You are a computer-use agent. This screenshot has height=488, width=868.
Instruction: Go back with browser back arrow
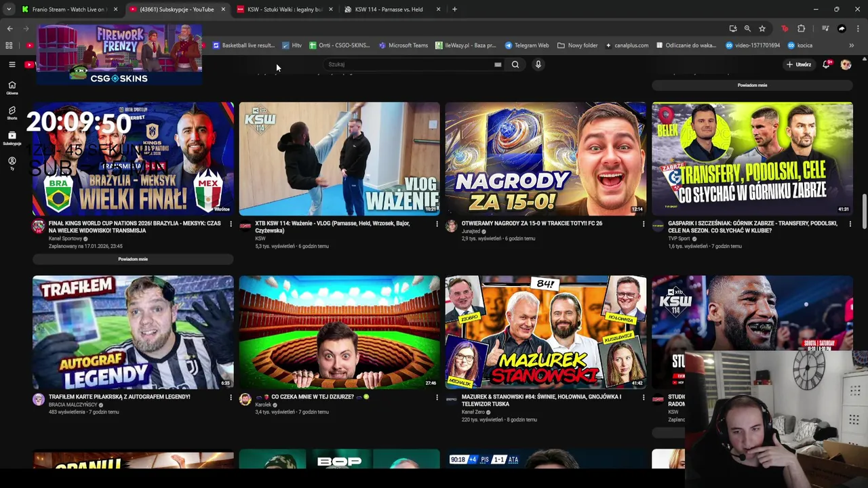(9, 28)
